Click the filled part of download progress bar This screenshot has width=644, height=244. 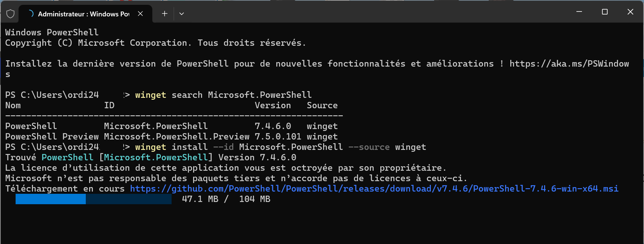tap(51, 199)
